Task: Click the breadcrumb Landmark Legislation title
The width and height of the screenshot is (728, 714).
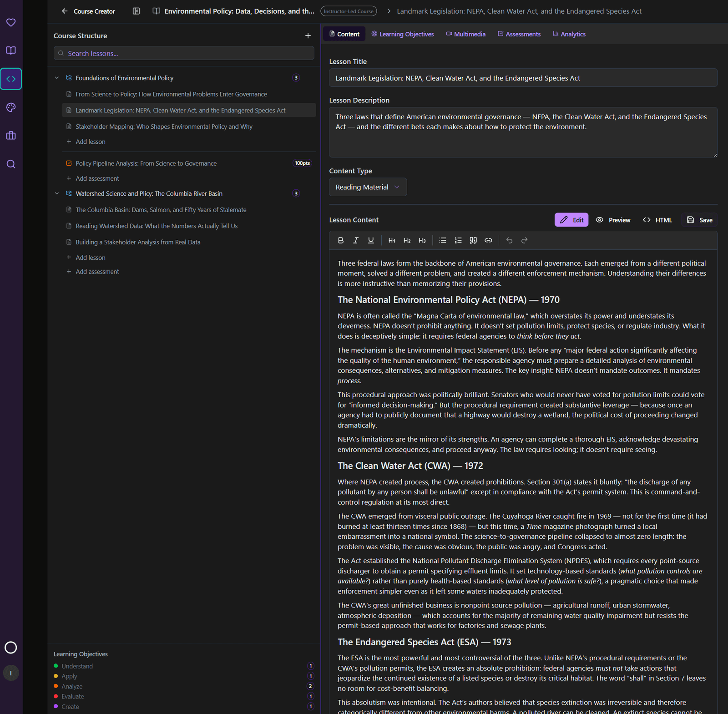Action: (x=519, y=11)
